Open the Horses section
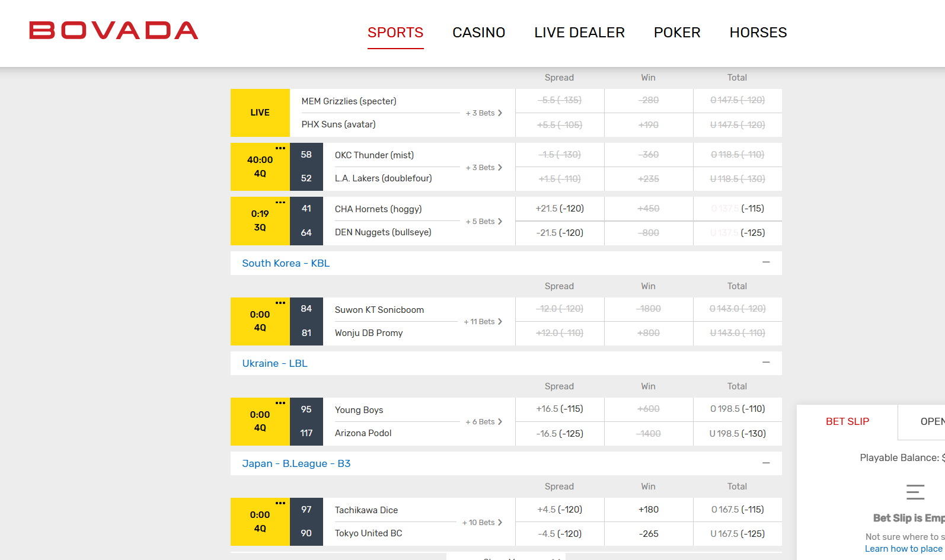This screenshot has height=560, width=945. (x=758, y=33)
